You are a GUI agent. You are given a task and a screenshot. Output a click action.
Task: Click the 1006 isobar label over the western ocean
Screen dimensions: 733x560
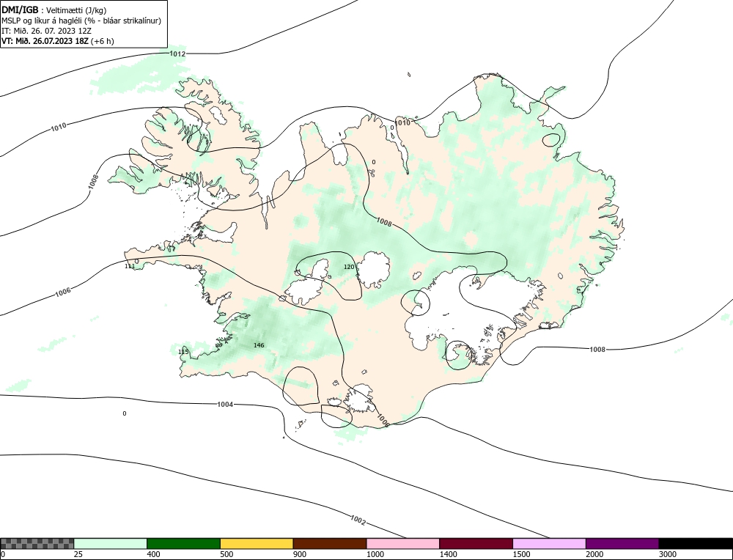pos(63,292)
